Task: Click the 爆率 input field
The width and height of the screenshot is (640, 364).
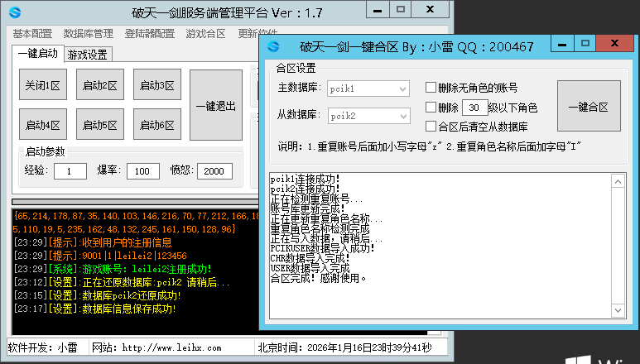Action: 142,171
